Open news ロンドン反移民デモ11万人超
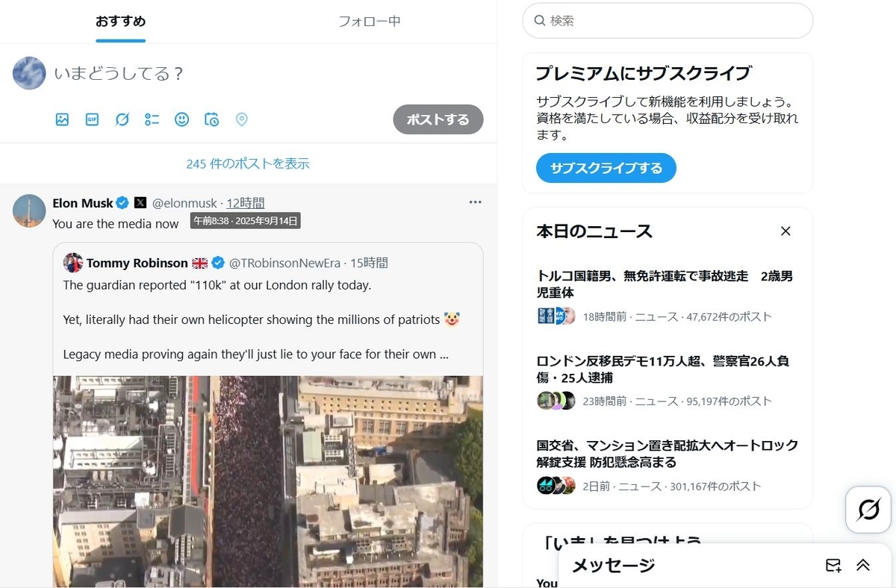 [x=663, y=369]
